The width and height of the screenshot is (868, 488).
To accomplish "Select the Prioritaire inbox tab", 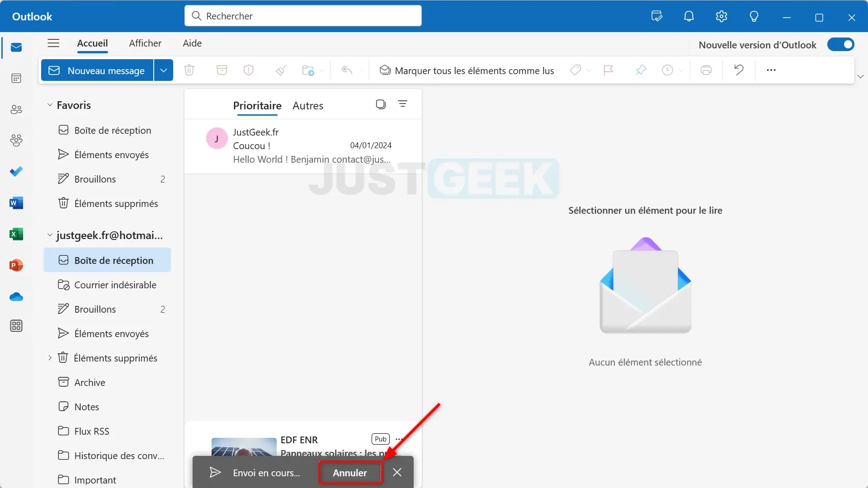I will click(257, 106).
